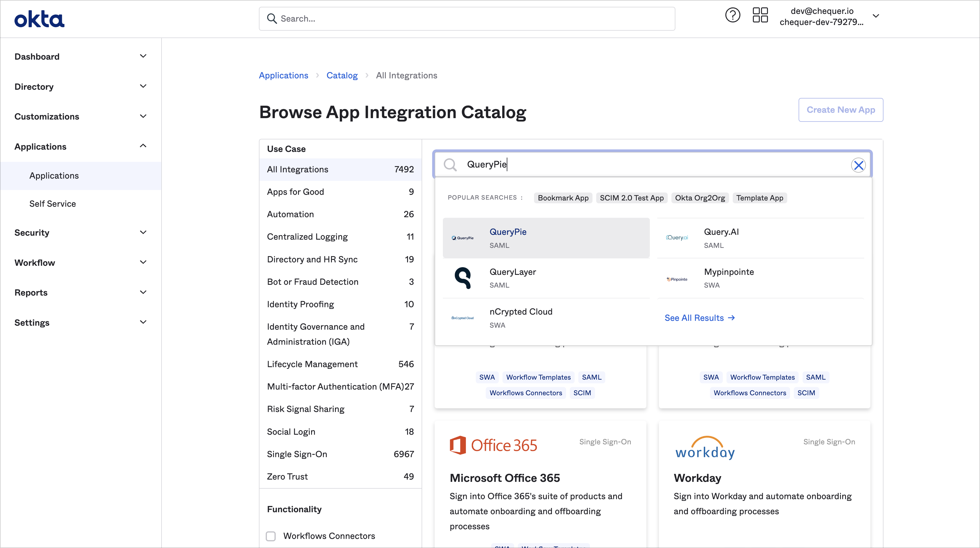Expand the Settings menu chevron

(143, 322)
